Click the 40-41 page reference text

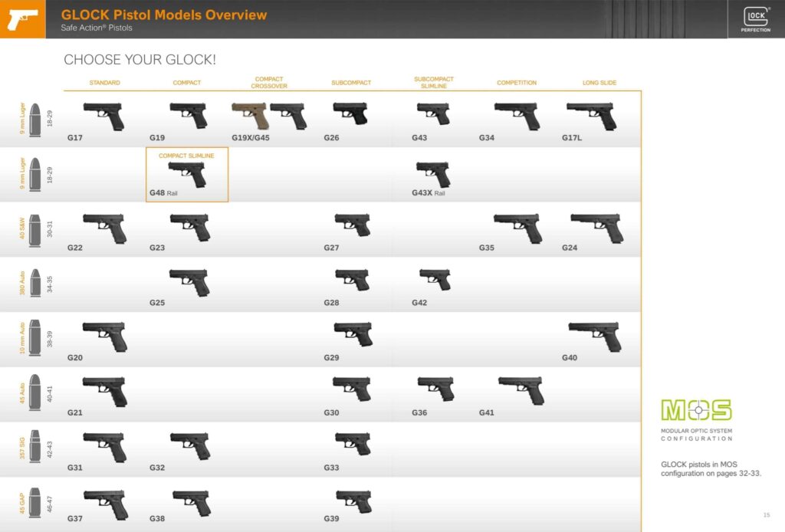50,394
